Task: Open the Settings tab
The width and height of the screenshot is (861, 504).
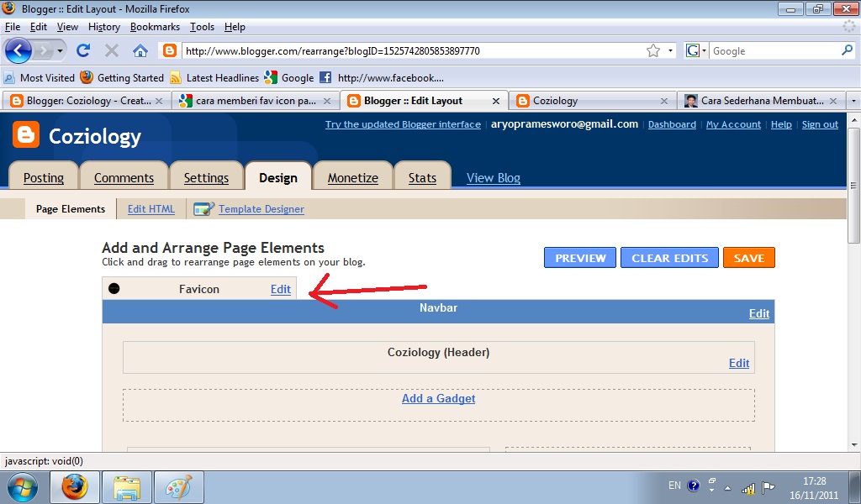Action: tap(207, 178)
